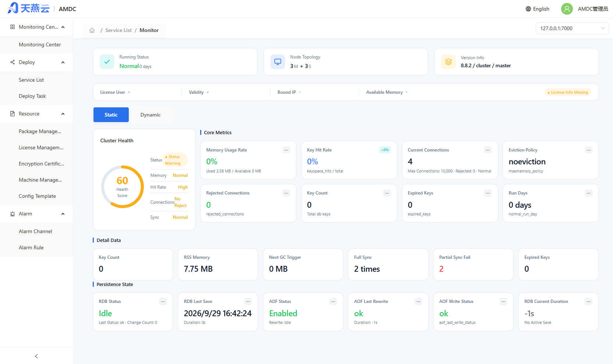This screenshot has height=364, width=613.
Task: Click the +0% badge on Key Hit Rate
Action: (x=385, y=150)
